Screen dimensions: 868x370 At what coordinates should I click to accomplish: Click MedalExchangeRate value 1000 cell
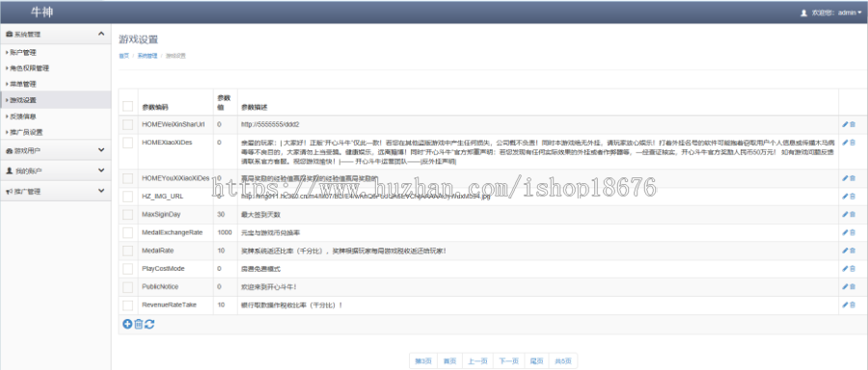tap(225, 232)
